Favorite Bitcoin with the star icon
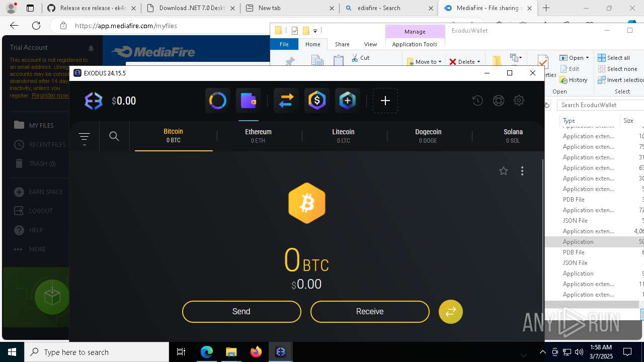The width and height of the screenshot is (644, 362). (x=503, y=171)
